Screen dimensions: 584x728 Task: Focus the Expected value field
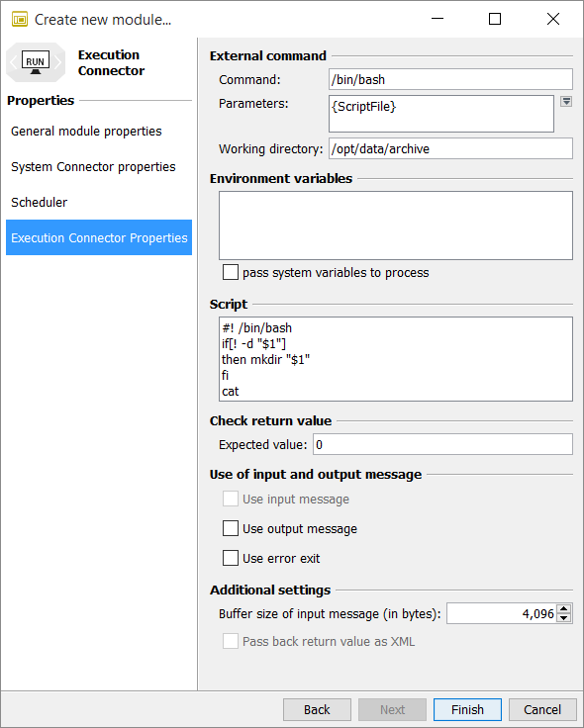(442, 444)
